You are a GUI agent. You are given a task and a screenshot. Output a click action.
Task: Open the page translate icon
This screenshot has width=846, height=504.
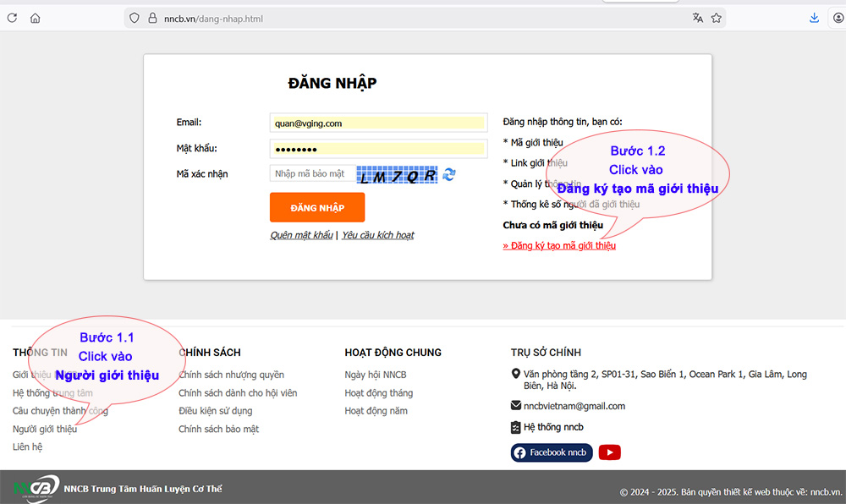698,18
